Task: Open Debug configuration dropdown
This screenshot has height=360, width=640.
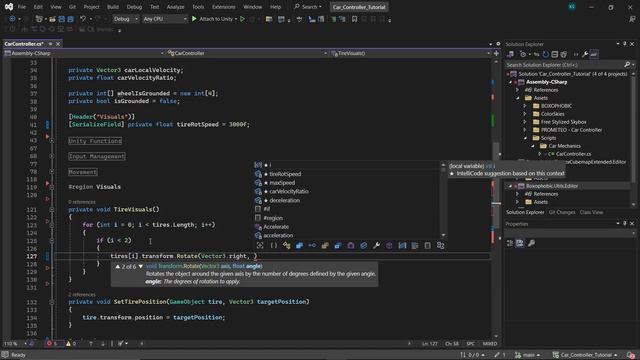Action: point(125,19)
